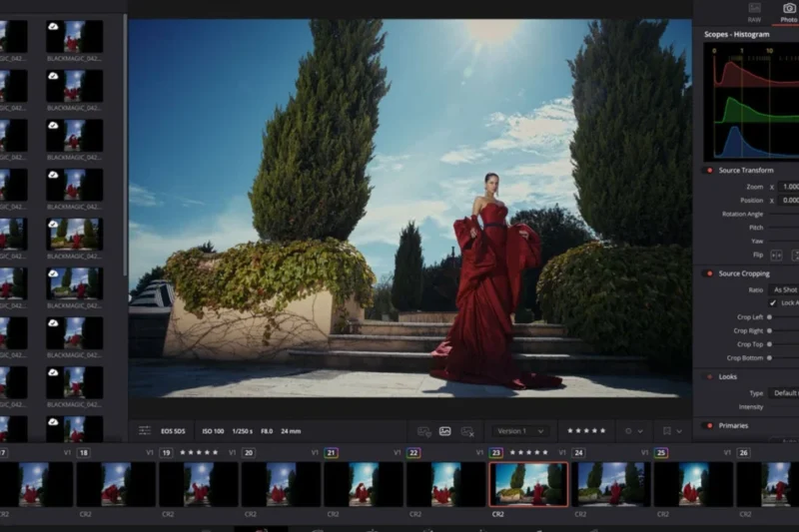799x532 pixels.
Task: Click the star rating above filmstrip clip 23
Action: coord(529,452)
